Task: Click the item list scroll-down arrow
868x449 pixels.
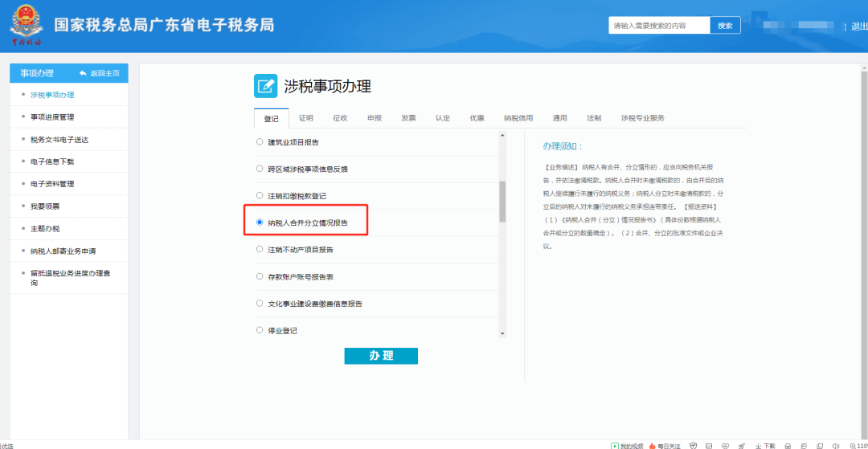Action: point(502,334)
